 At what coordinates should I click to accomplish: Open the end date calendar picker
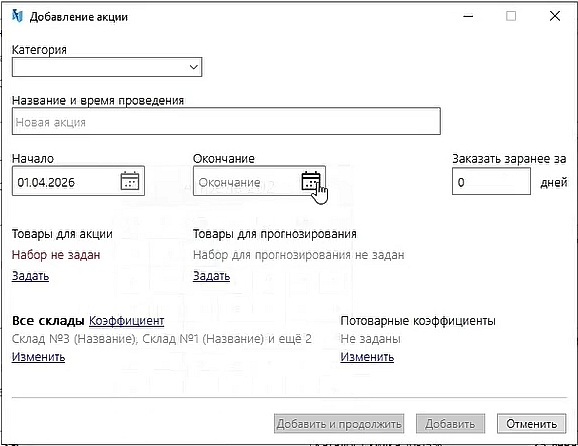point(311,181)
